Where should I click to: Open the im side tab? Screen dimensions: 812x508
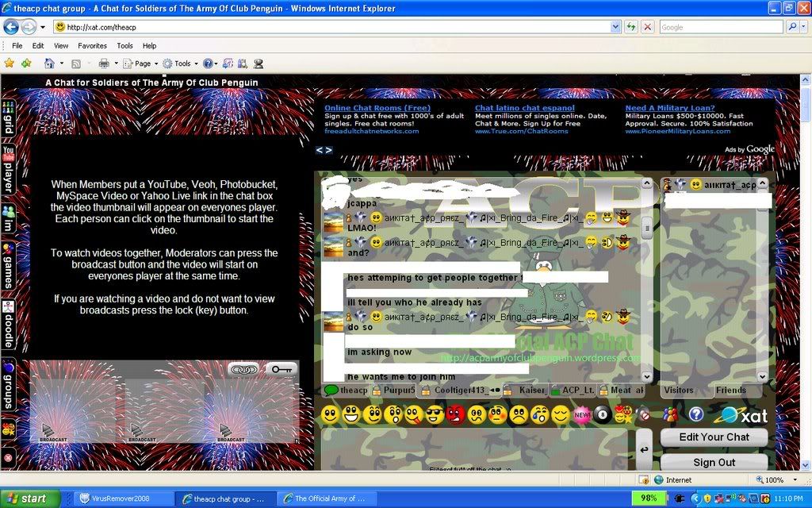(x=8, y=217)
